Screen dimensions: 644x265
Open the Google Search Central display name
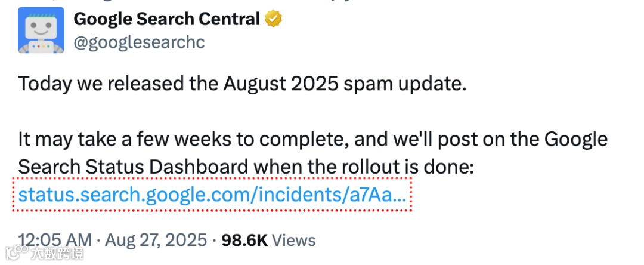pos(166,20)
